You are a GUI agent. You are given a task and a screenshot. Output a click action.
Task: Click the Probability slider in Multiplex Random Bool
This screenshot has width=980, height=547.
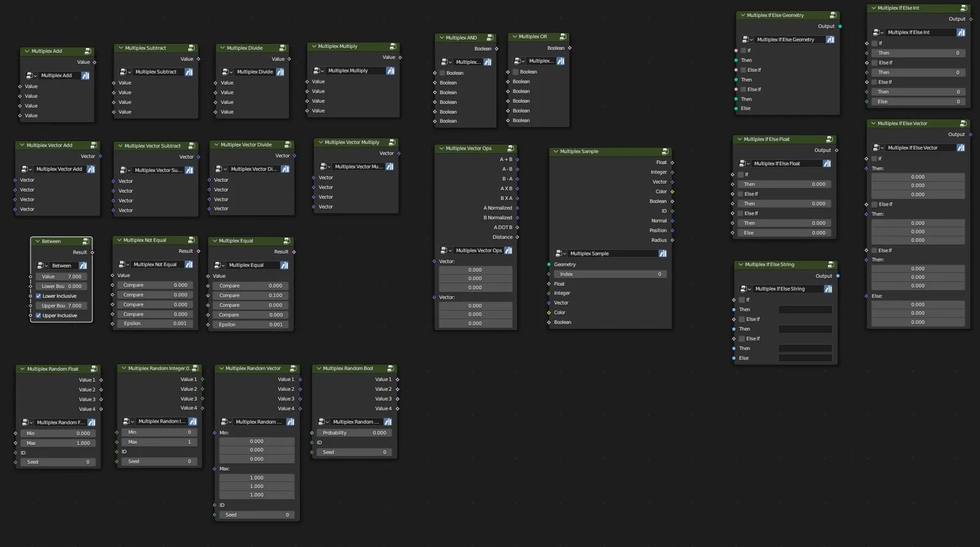[355, 433]
